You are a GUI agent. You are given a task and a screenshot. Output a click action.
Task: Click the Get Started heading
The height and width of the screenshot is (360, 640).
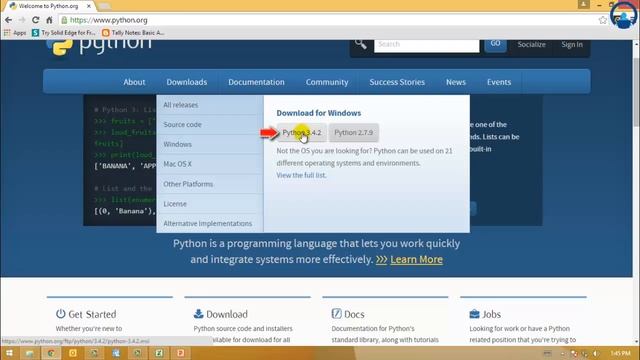92,314
